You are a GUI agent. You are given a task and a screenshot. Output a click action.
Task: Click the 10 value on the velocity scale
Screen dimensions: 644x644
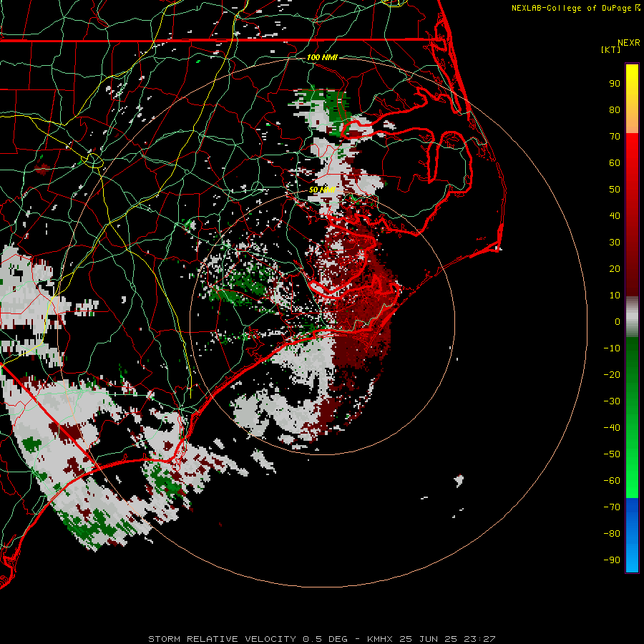pos(615,296)
